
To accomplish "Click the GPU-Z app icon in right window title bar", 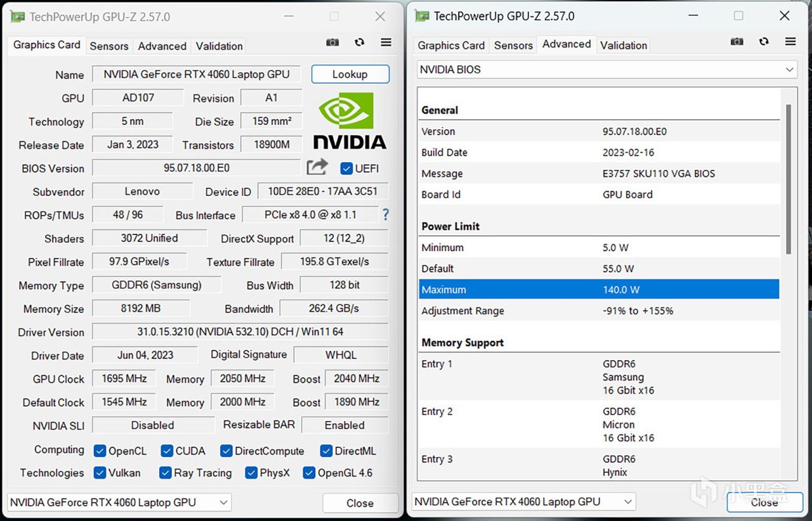I will coord(422,16).
